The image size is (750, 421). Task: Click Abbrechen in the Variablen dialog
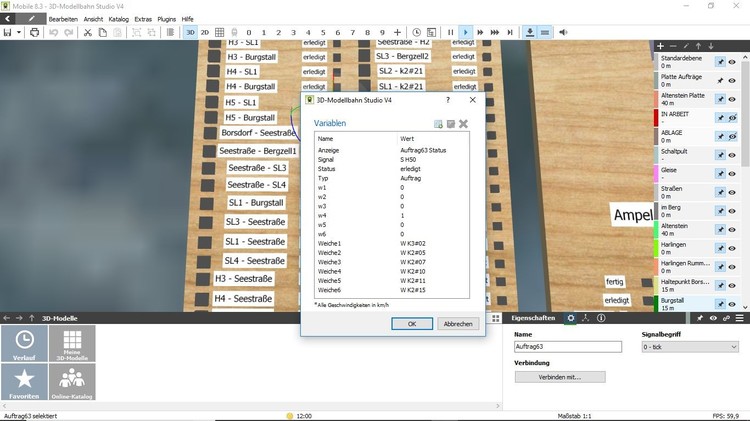click(458, 324)
